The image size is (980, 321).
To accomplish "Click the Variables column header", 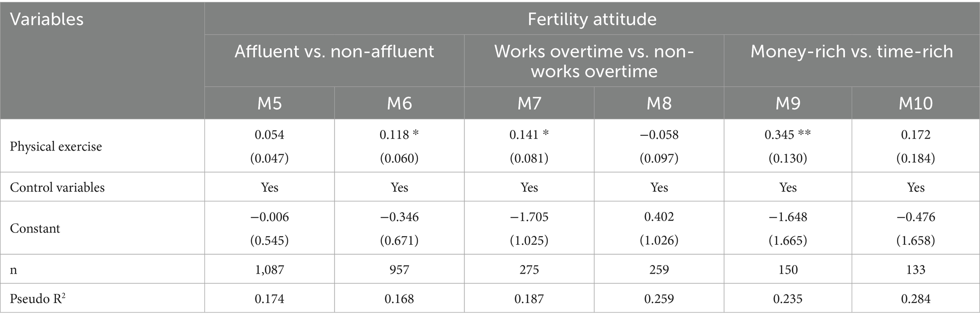I will click(x=47, y=19).
